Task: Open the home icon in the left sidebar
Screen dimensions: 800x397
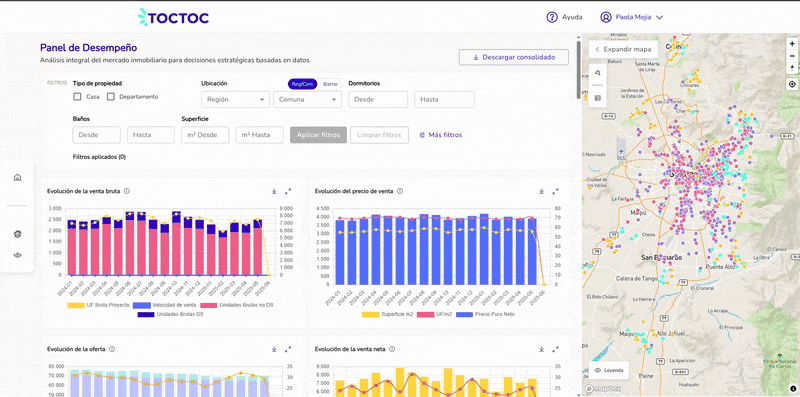Action: (17, 178)
